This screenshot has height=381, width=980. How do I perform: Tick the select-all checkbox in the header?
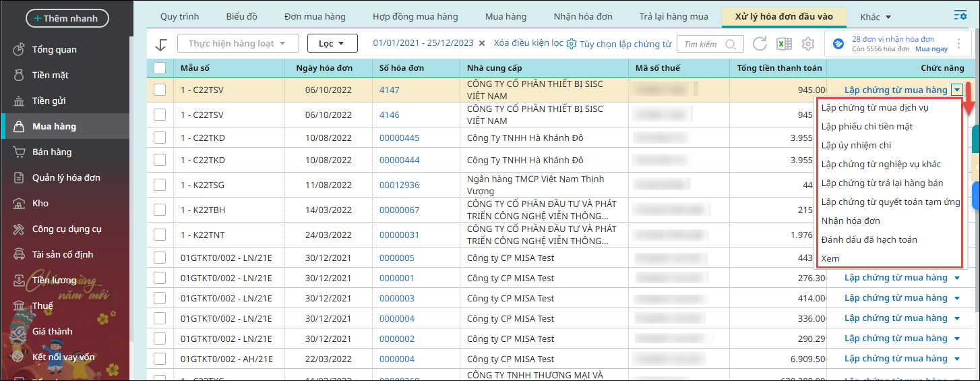point(160,68)
